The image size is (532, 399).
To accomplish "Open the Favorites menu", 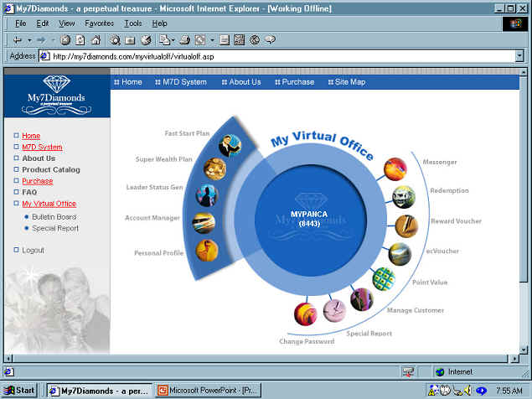I will click(x=99, y=23).
